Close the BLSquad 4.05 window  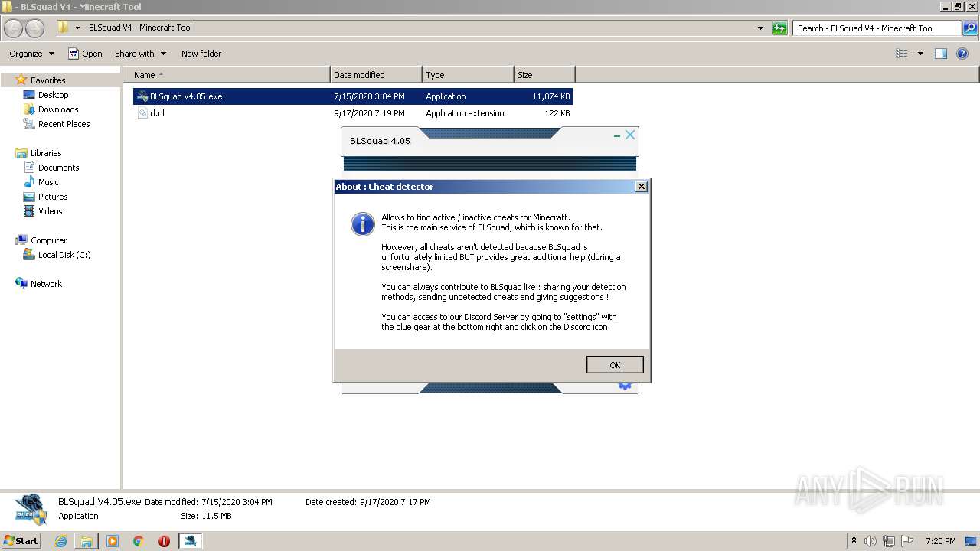(630, 135)
